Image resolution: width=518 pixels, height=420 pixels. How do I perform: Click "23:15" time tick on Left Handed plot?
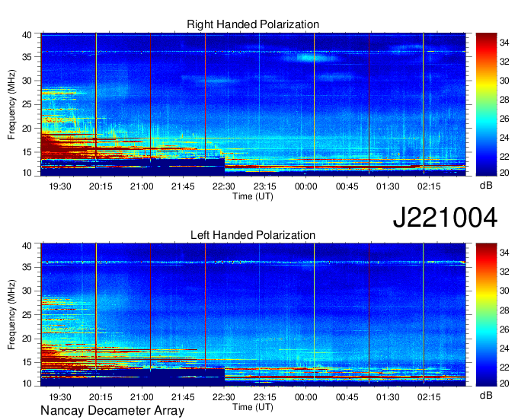click(x=265, y=397)
